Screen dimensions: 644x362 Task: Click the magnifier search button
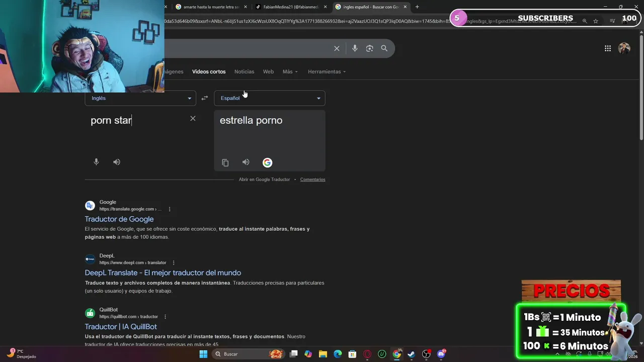(x=384, y=48)
